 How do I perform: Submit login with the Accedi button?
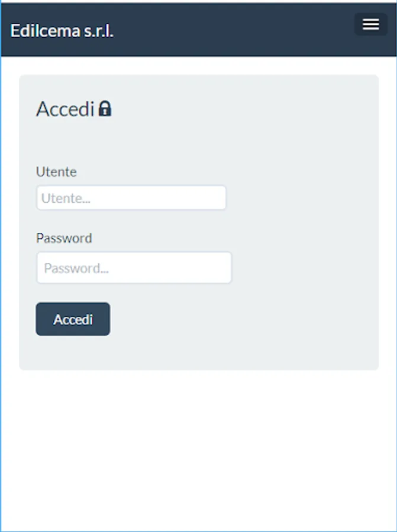(73, 319)
